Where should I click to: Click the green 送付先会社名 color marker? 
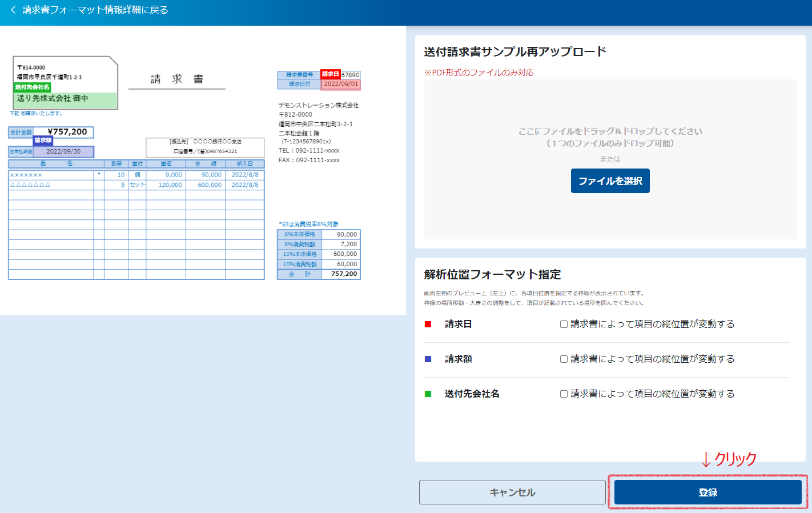(428, 394)
